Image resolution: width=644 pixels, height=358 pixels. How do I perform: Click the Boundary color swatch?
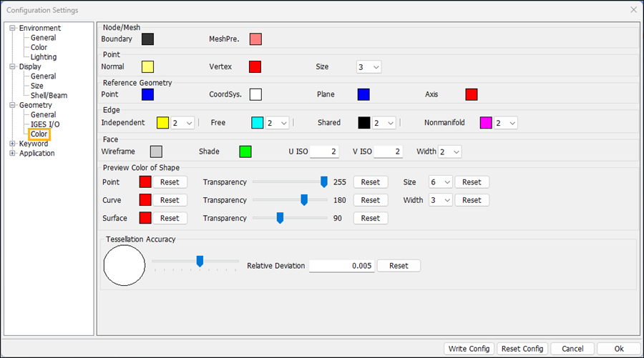click(x=147, y=39)
